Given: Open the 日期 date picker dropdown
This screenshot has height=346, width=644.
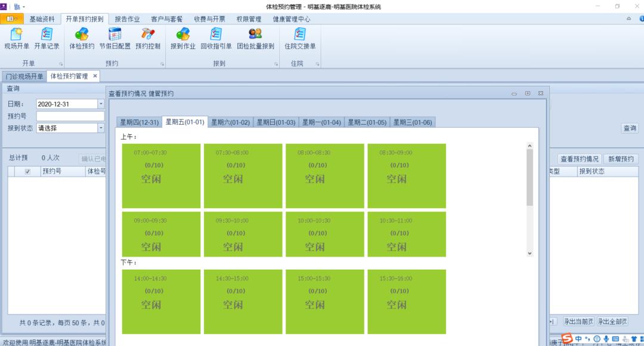Looking at the screenshot, I should [100, 104].
